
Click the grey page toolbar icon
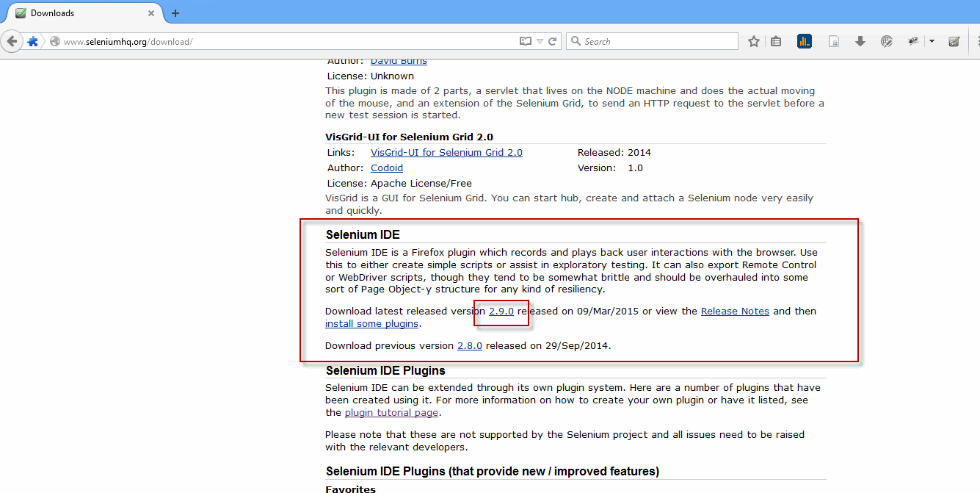click(x=834, y=42)
